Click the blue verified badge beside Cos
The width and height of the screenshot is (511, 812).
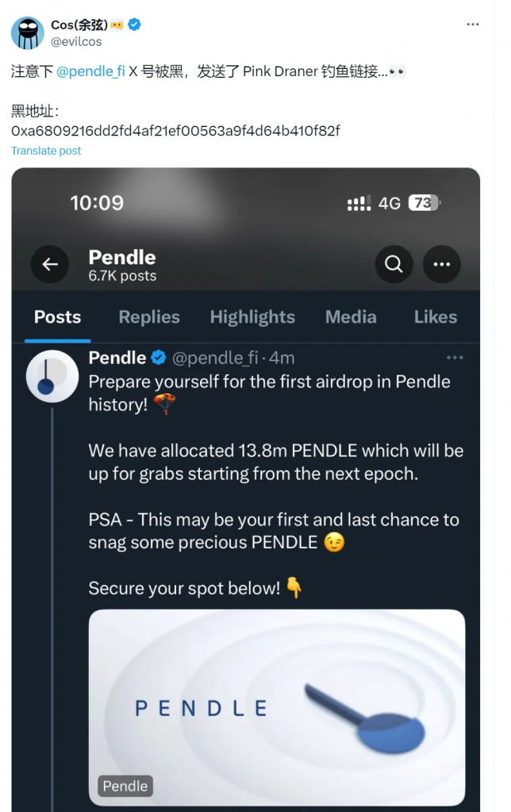135,25
